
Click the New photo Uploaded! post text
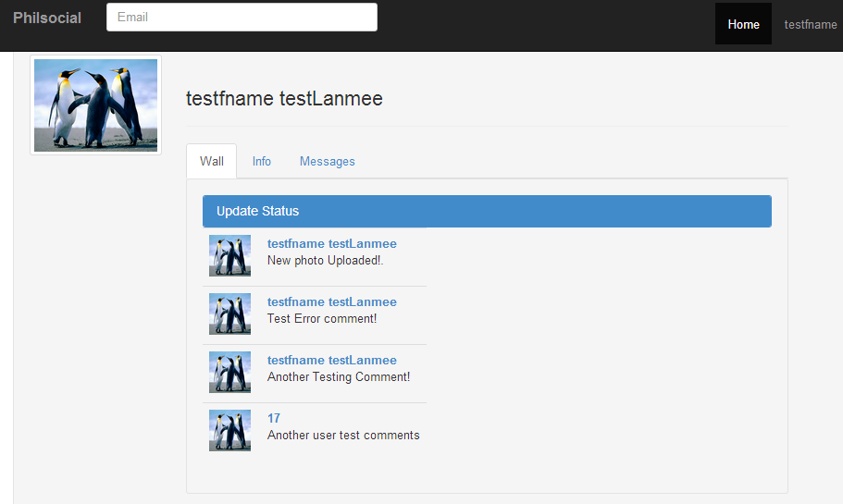tap(326, 260)
